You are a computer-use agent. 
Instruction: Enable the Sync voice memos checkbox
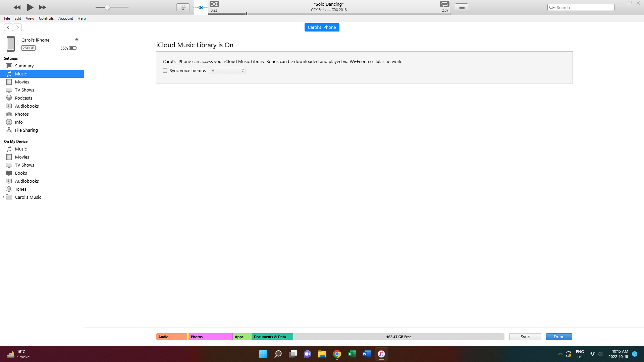[x=165, y=71]
